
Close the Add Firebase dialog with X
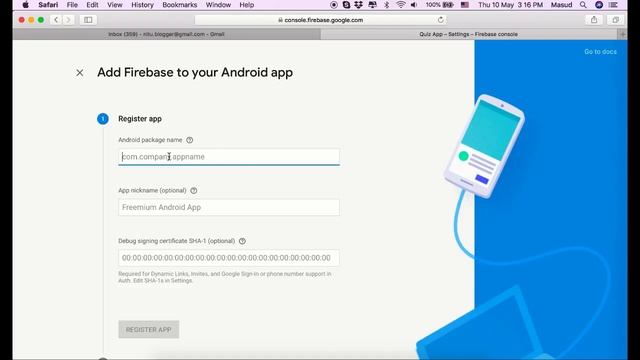click(80, 73)
